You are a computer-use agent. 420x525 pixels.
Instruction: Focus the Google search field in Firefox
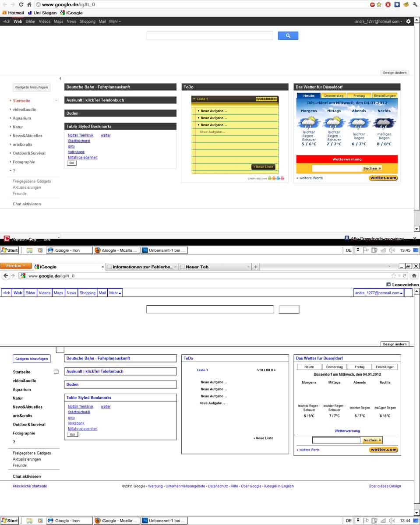pos(210,309)
